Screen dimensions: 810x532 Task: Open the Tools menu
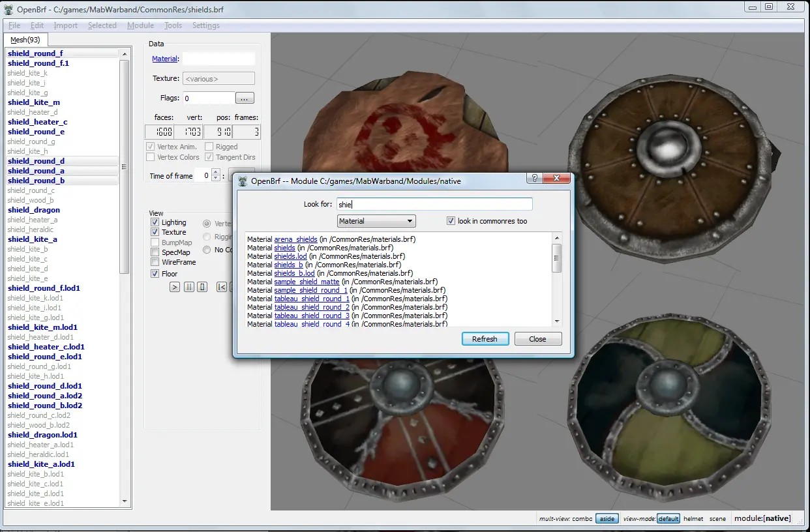[173, 25]
